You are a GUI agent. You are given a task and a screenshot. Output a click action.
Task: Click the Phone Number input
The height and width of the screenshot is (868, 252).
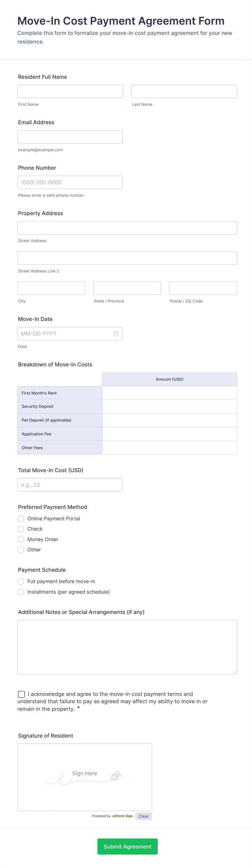point(70,182)
